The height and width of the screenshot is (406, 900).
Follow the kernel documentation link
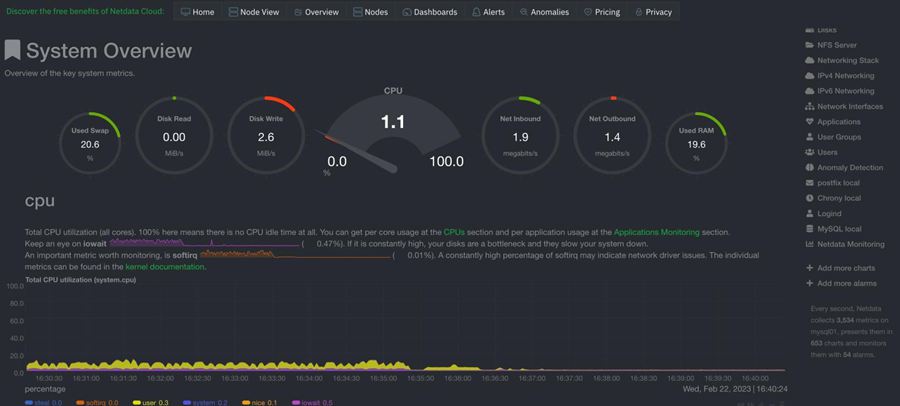click(x=164, y=267)
